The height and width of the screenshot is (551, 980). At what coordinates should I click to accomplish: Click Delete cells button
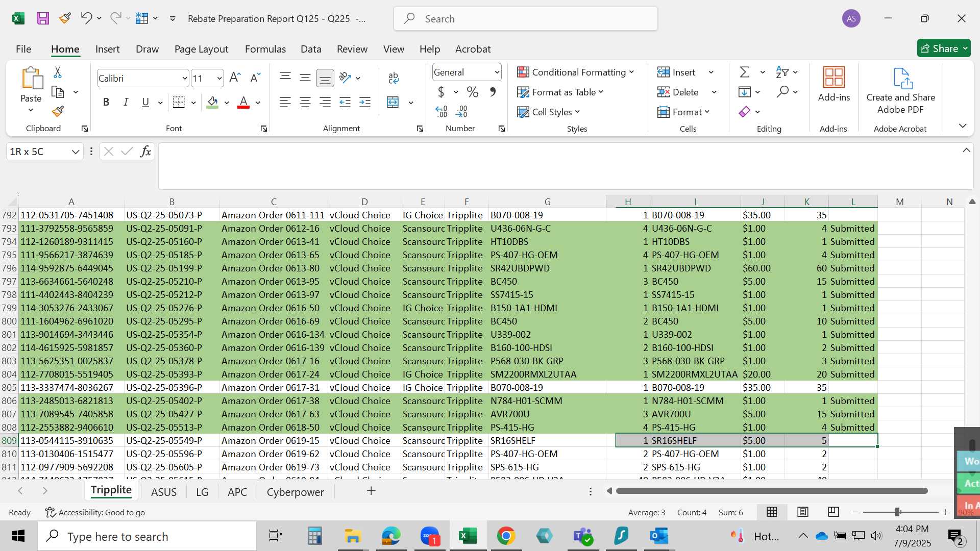click(x=679, y=92)
